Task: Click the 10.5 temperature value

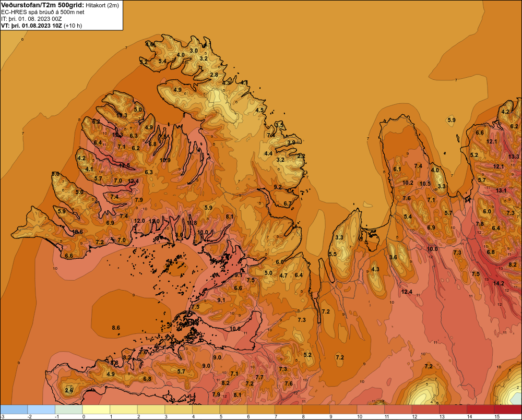Action: 425,184
